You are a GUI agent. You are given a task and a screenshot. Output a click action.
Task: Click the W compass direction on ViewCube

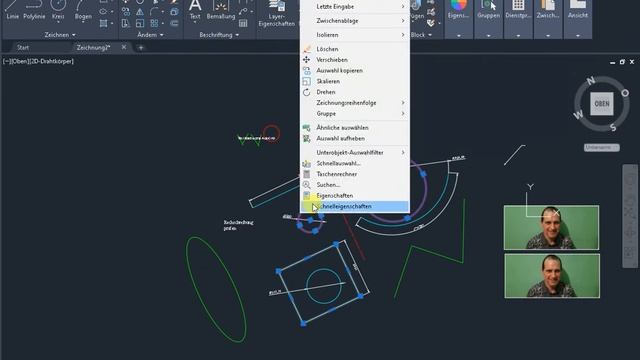point(578,115)
